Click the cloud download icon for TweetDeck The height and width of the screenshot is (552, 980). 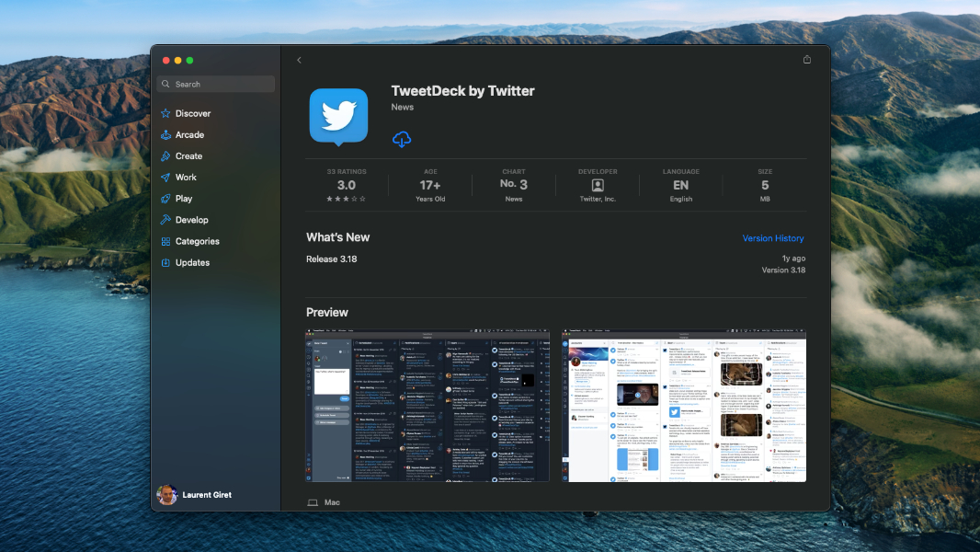402,140
